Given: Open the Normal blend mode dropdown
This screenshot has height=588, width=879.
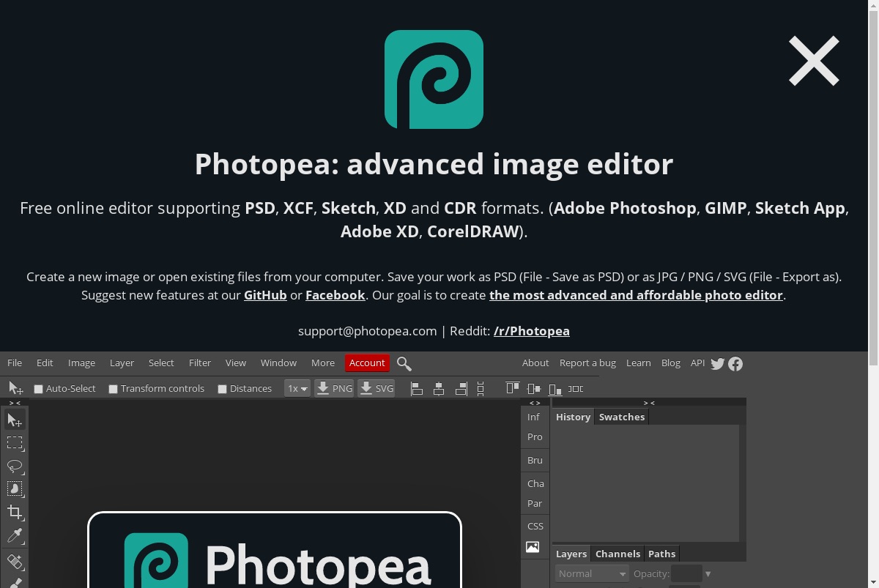Looking at the screenshot, I should point(592,573).
